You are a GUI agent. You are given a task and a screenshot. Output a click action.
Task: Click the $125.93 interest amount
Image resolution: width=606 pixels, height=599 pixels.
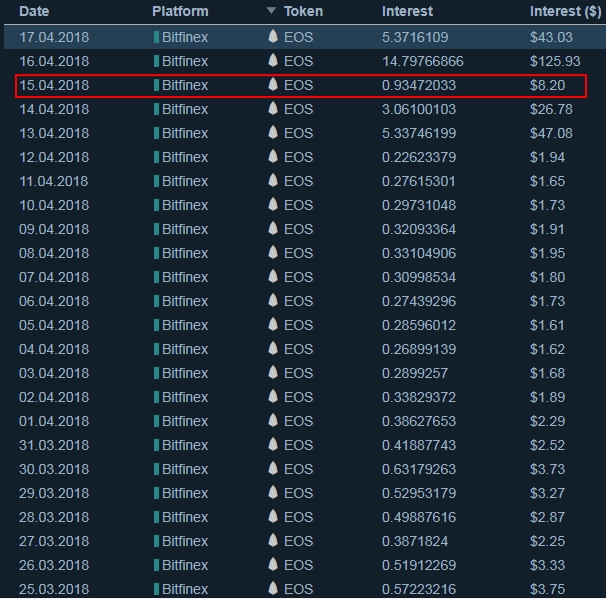pyautogui.click(x=555, y=61)
